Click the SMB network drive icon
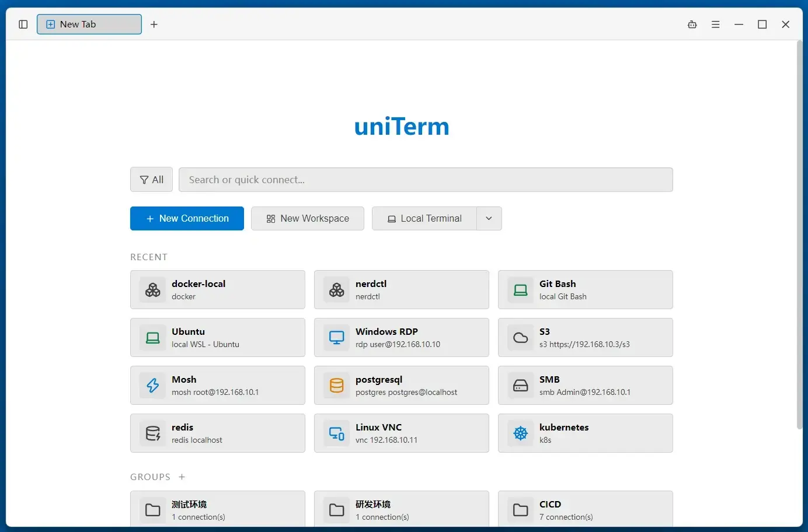The image size is (808, 532). click(x=521, y=386)
